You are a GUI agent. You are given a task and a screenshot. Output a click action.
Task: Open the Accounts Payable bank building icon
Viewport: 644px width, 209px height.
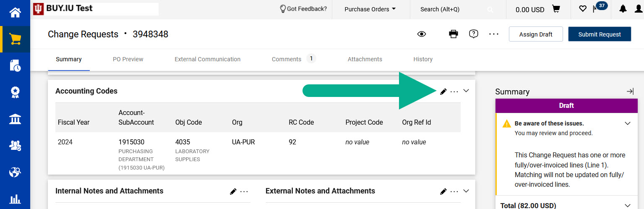click(15, 119)
